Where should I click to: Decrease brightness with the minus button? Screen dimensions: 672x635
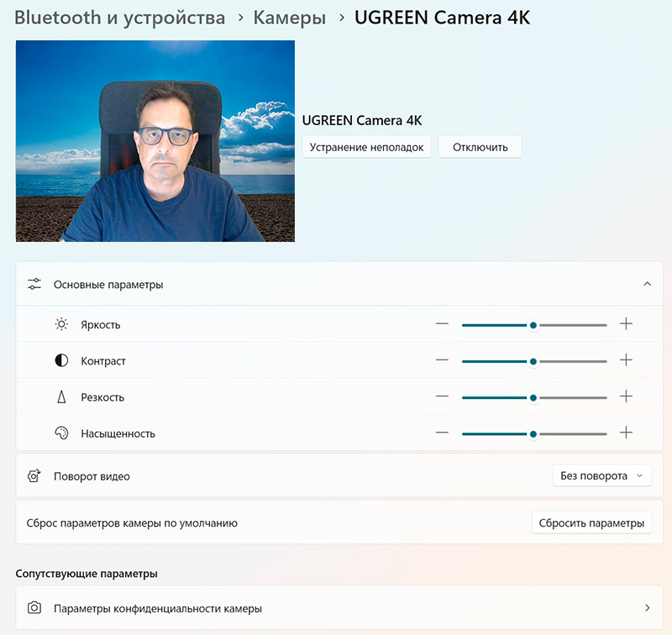(442, 324)
